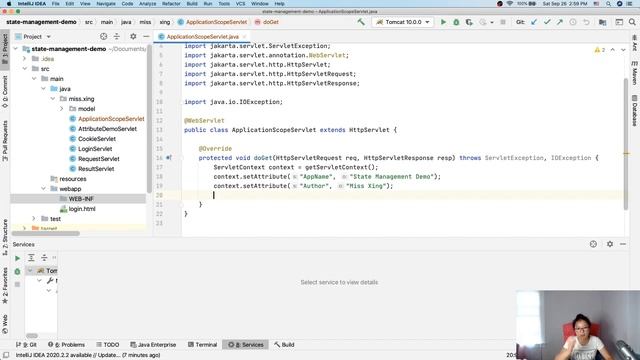The width and height of the screenshot is (640, 360).
Task: Click gutter override marker on line 16
Action: pyautogui.click(x=169, y=158)
